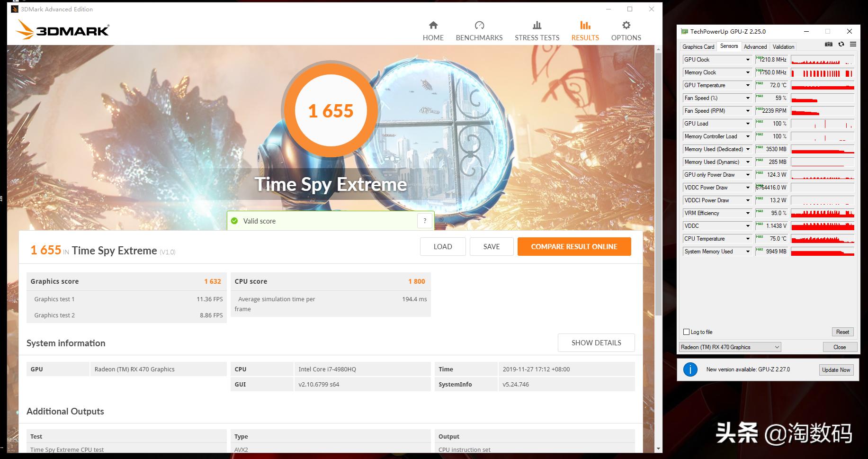
Task: Click the blue info icon in update notice
Action: 690,369
